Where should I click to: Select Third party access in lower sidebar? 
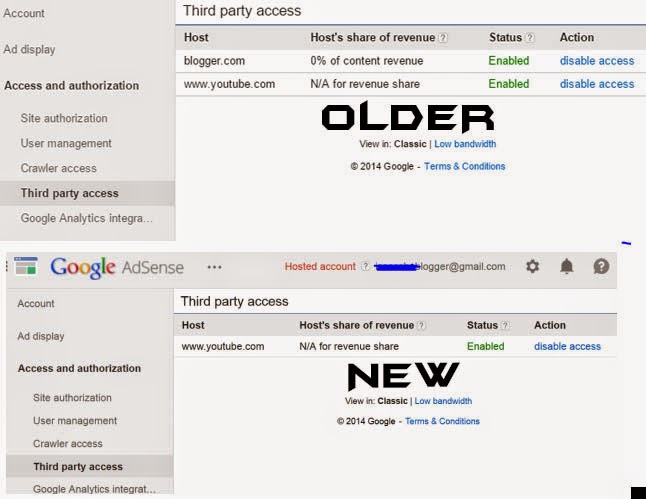(90, 466)
